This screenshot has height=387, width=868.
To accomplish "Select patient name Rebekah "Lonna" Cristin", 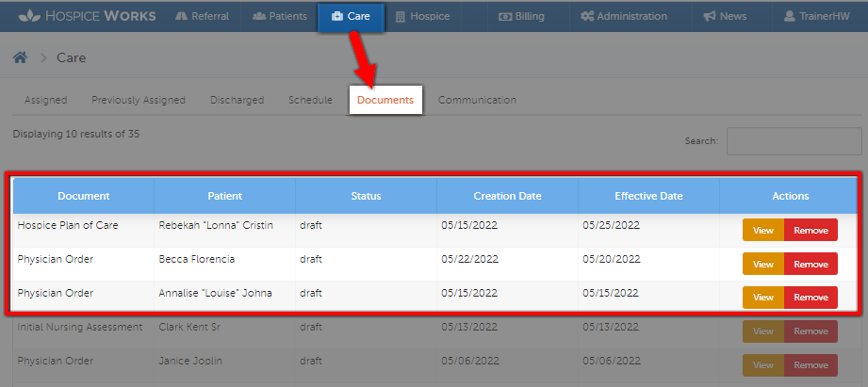I will tap(216, 226).
